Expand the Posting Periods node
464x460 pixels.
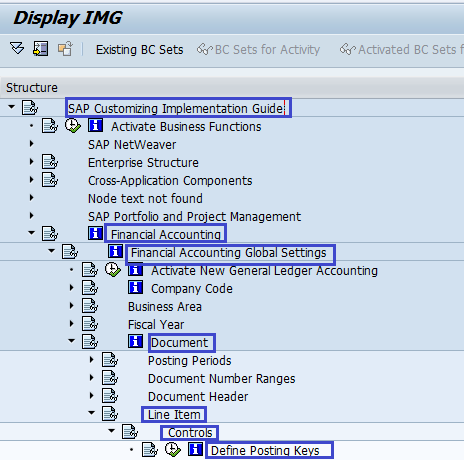(x=91, y=360)
